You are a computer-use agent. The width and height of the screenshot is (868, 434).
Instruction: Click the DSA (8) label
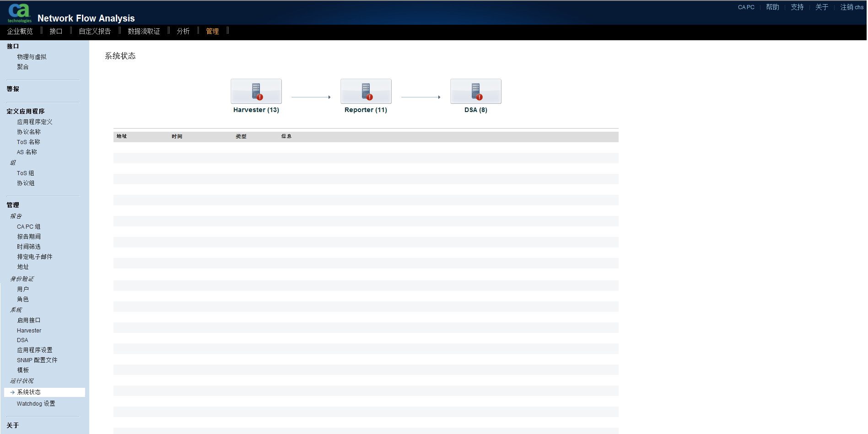click(x=476, y=110)
